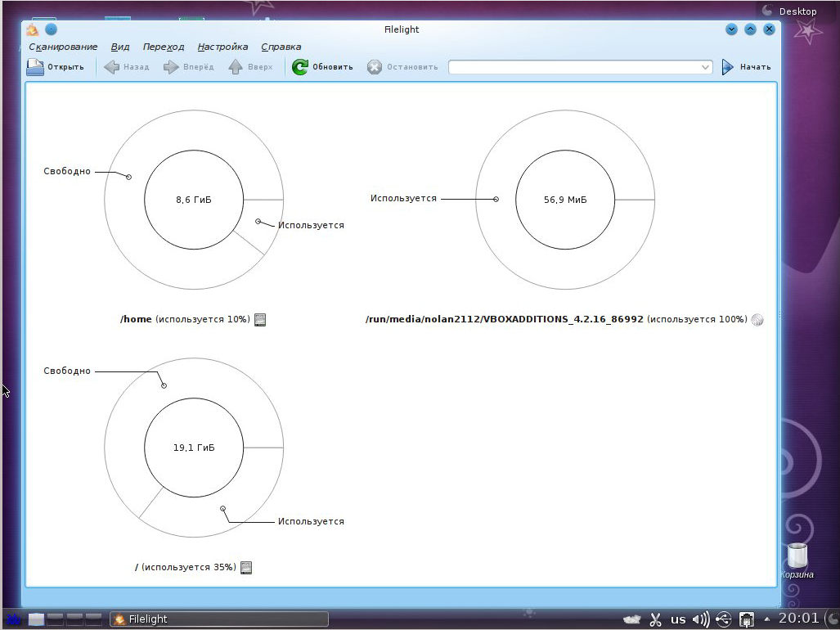Click Используется label of root / chart
Viewport: 840px width, 630px height.
pos(311,521)
